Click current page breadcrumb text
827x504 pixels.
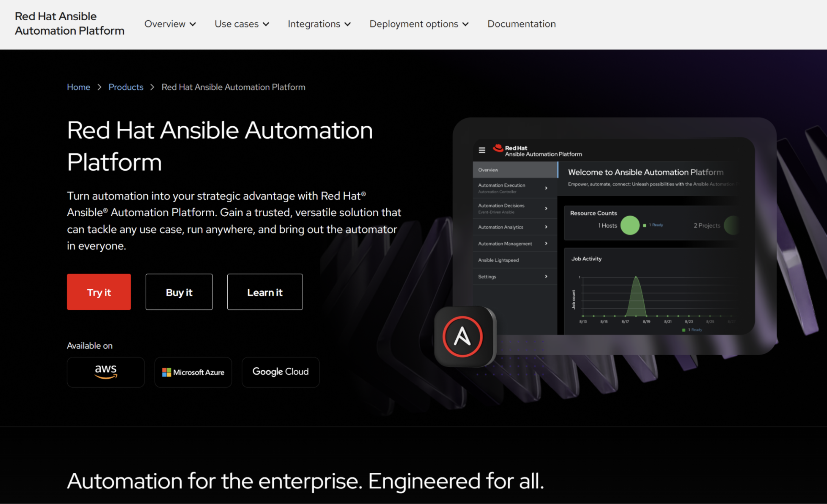234,87
